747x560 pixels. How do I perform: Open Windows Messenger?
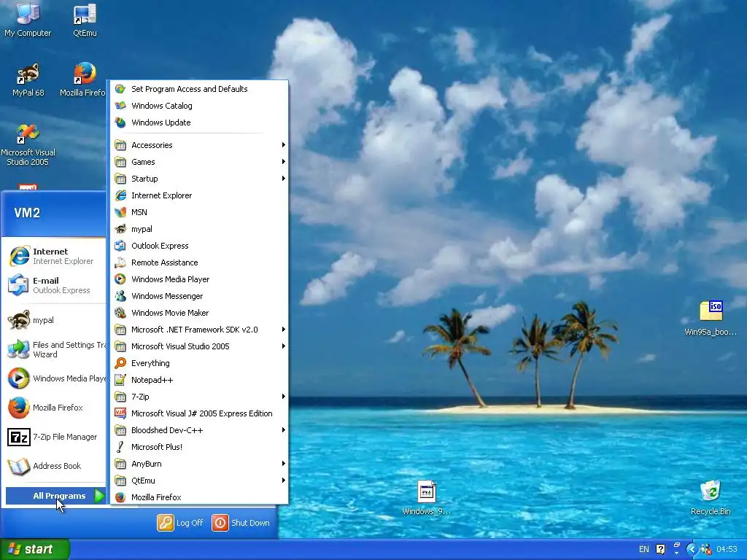click(199, 296)
